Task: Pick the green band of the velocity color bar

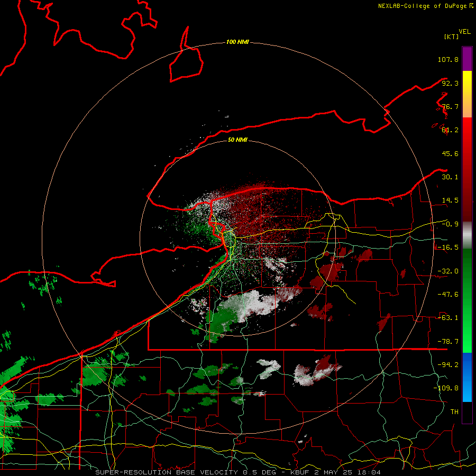Action: pos(467,300)
